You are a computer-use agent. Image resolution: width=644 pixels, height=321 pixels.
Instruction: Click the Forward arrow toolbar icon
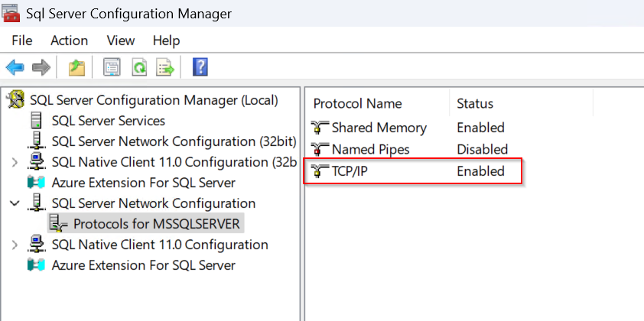tap(41, 68)
